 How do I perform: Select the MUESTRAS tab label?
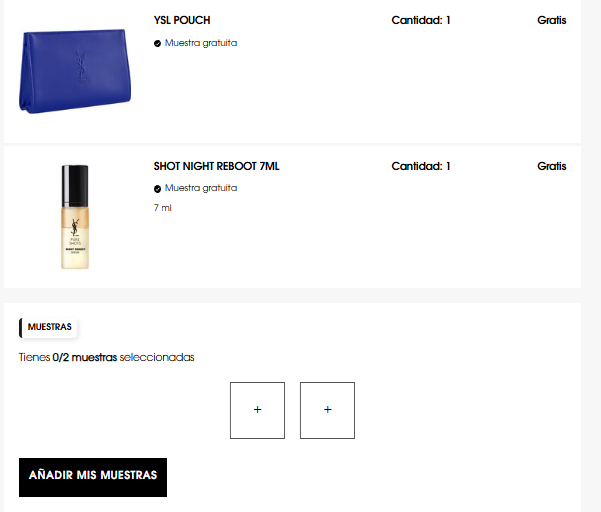pos(48,327)
